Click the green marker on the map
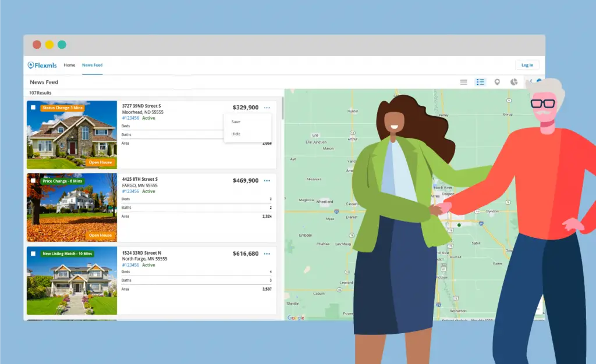 (x=459, y=224)
